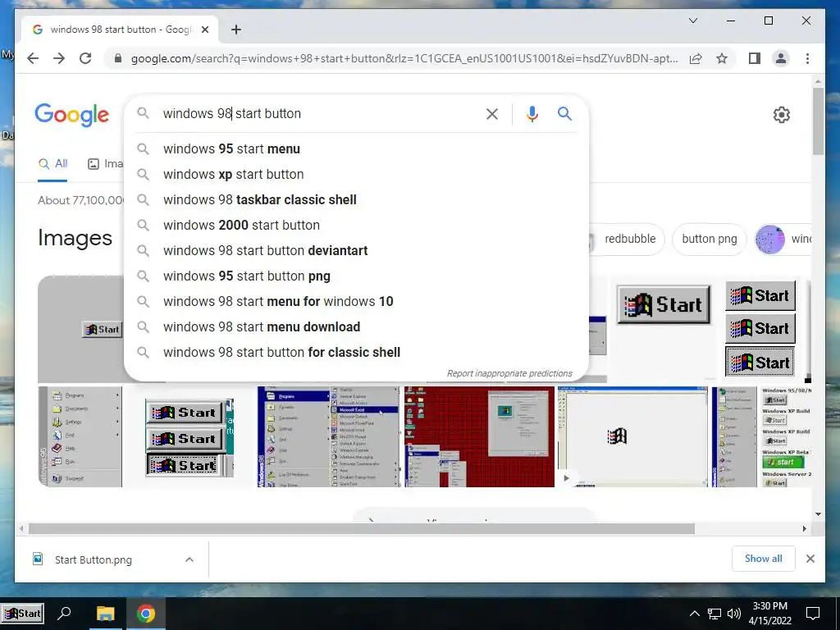Show hidden system tray icons
This screenshot has height=630, width=840.
point(694,614)
